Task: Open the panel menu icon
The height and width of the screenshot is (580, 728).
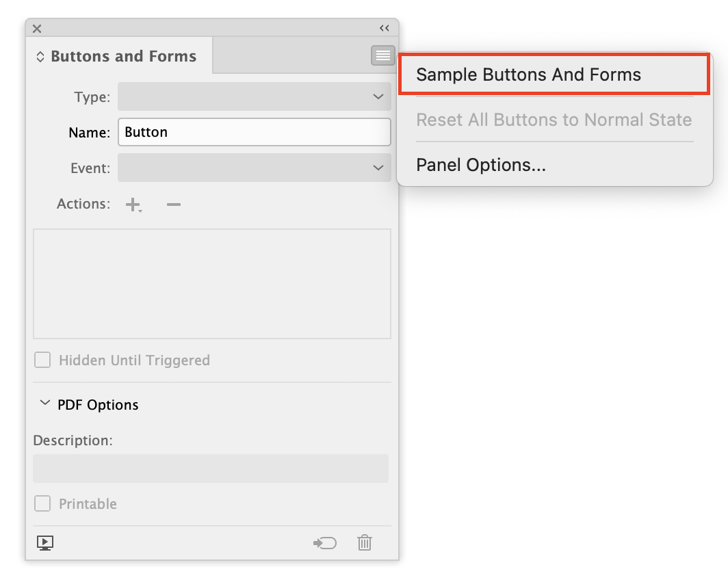Action: click(382, 55)
